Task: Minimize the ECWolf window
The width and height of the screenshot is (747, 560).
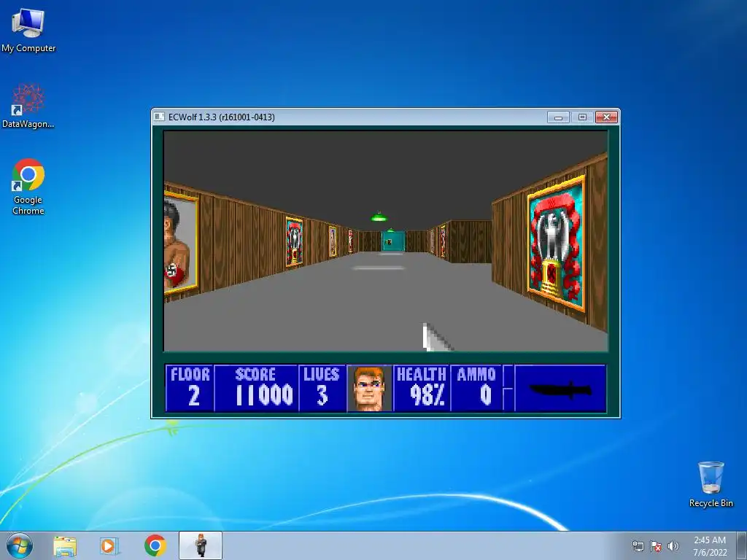Action: 558,117
